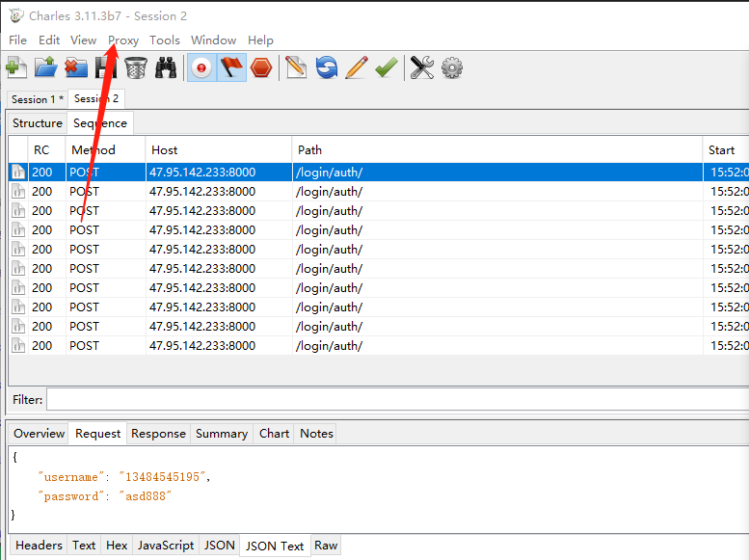Click into the Filter text field

point(397,399)
